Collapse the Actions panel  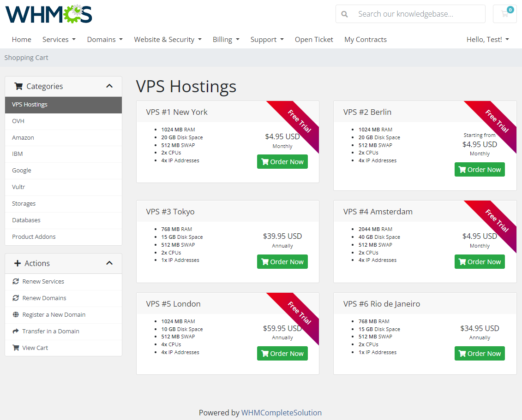[109, 263]
